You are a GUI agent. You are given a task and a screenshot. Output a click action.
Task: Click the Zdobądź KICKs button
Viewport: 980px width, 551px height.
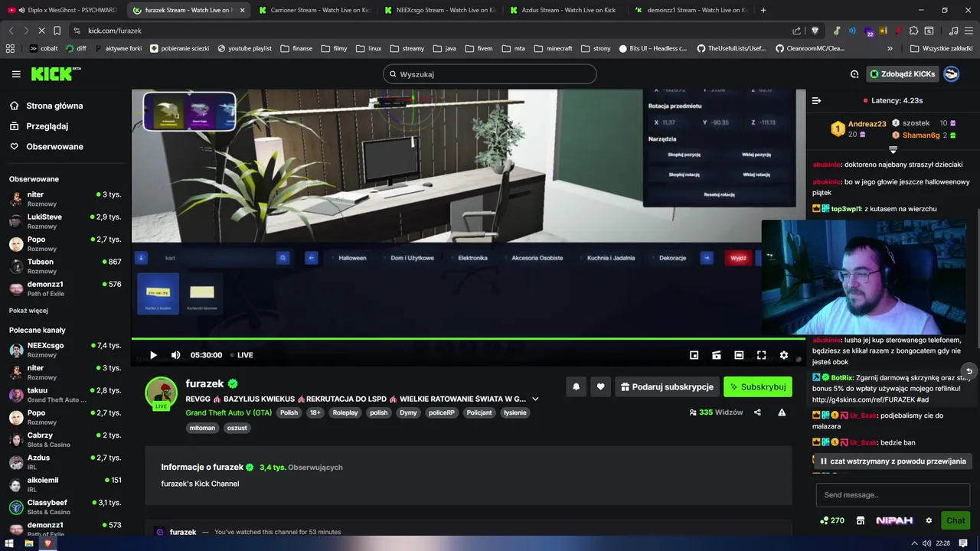(902, 74)
